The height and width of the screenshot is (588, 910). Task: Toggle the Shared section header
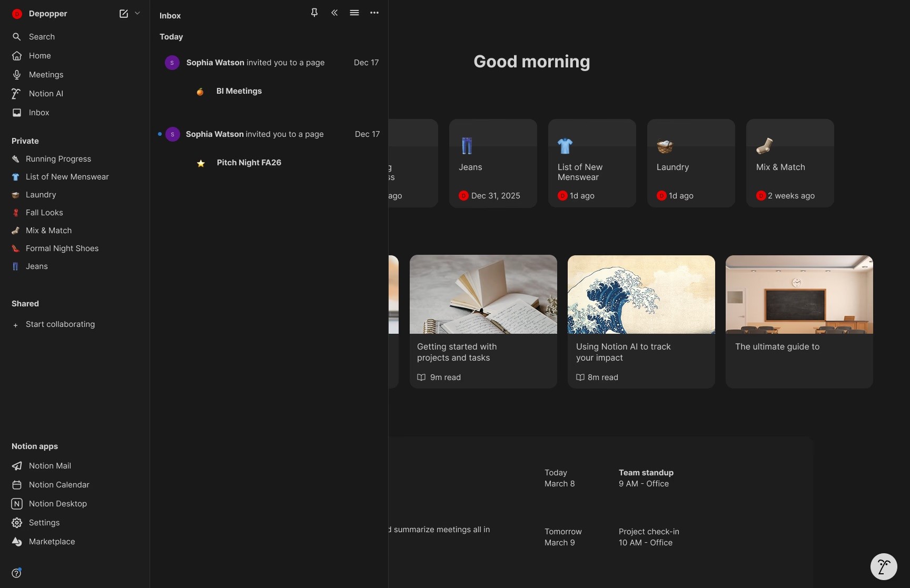25,304
